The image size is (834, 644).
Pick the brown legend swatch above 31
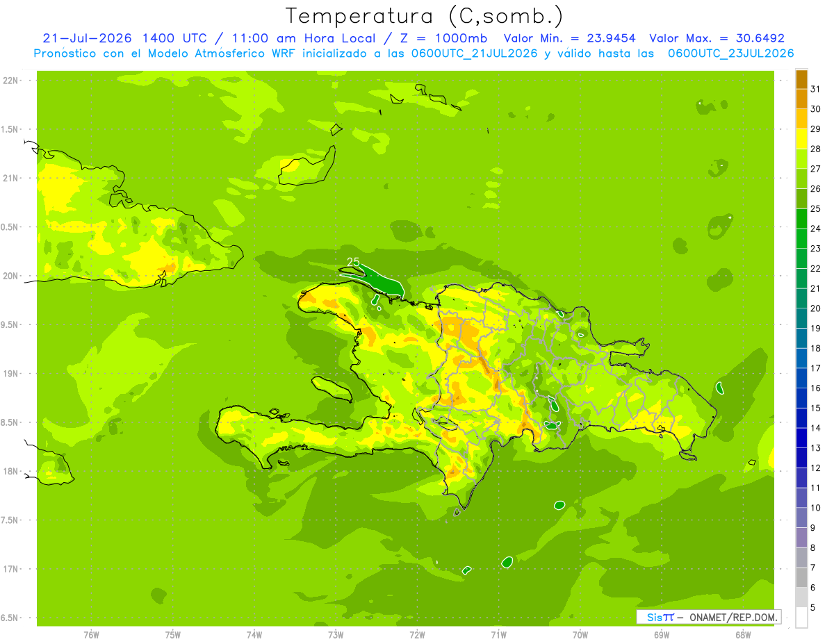point(801,79)
